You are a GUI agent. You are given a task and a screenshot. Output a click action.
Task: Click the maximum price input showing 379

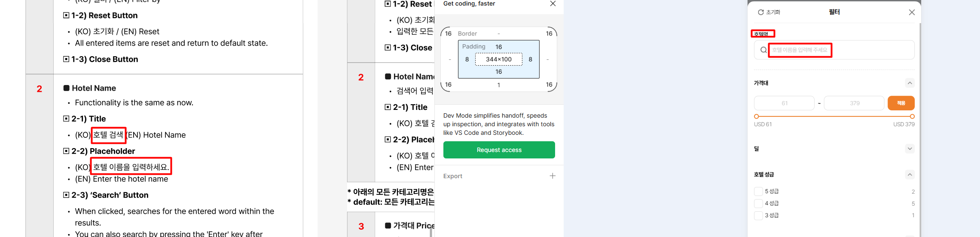[x=855, y=103]
